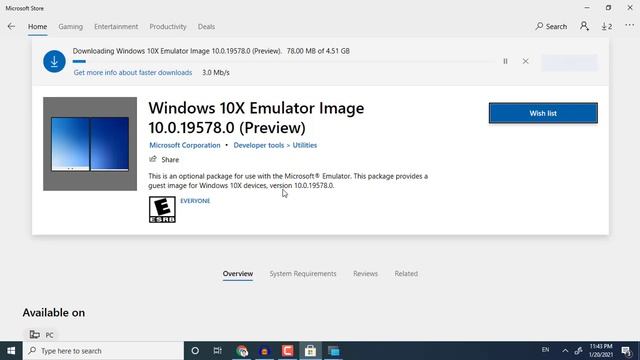The height and width of the screenshot is (360, 640).
Task: Open the Windows Start menu
Action: (11, 351)
